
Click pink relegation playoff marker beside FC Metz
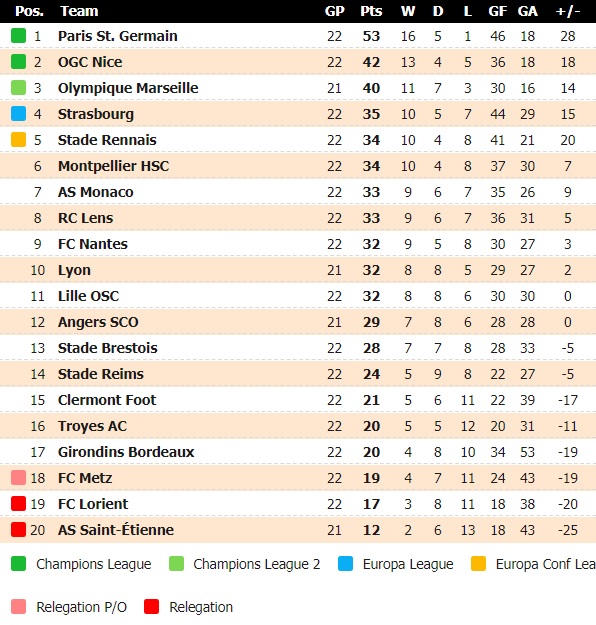18,478
